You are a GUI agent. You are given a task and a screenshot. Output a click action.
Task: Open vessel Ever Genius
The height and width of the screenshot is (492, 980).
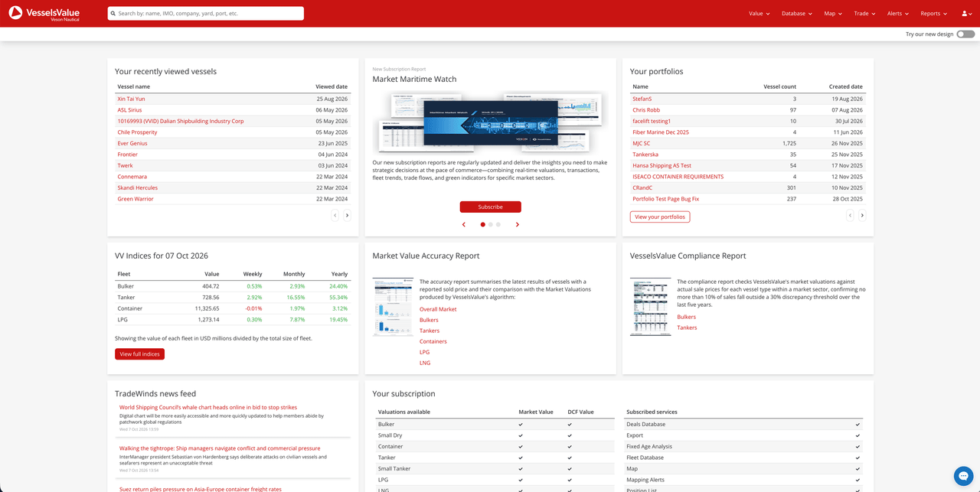point(132,143)
